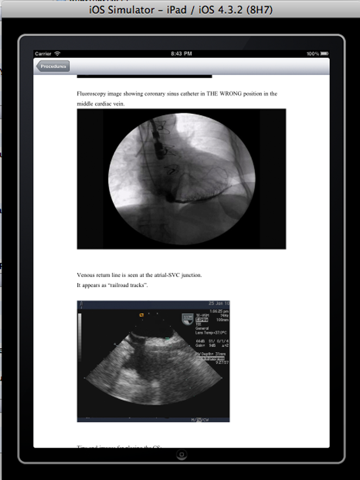The image size is (360, 480).
Task: Click the green marker on the ultrasound scan
Action: coord(168,339)
